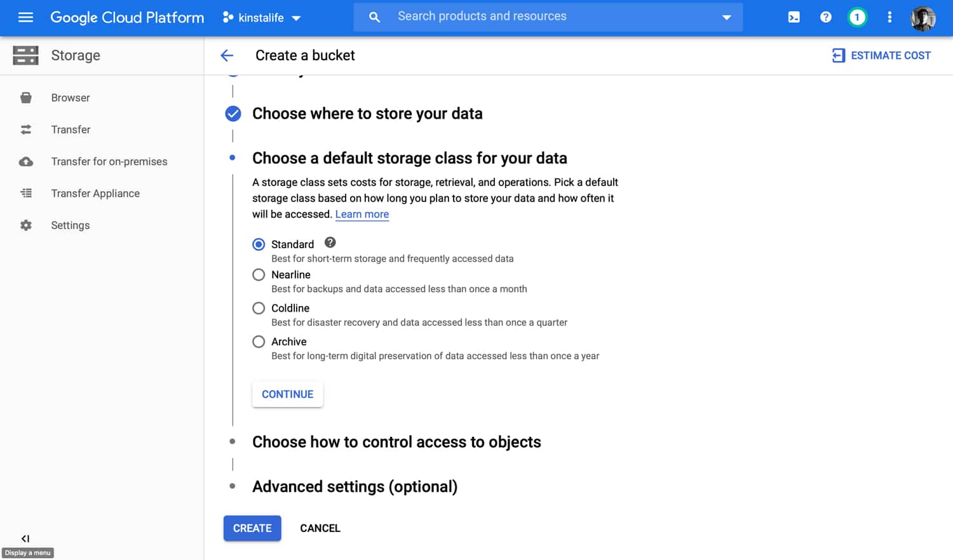
Task: Select the Nearline storage class
Action: point(259,274)
